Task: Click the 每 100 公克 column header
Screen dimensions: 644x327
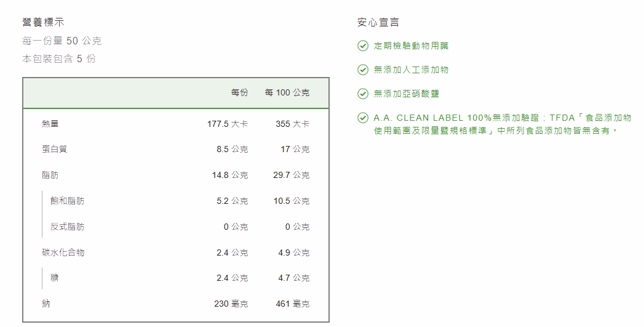Action: (x=287, y=92)
